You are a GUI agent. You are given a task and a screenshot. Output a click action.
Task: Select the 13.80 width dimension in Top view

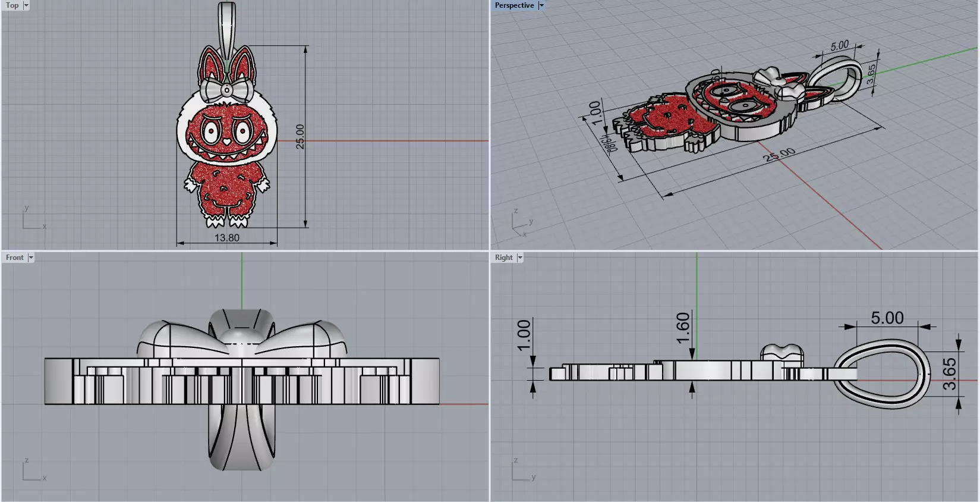227,238
